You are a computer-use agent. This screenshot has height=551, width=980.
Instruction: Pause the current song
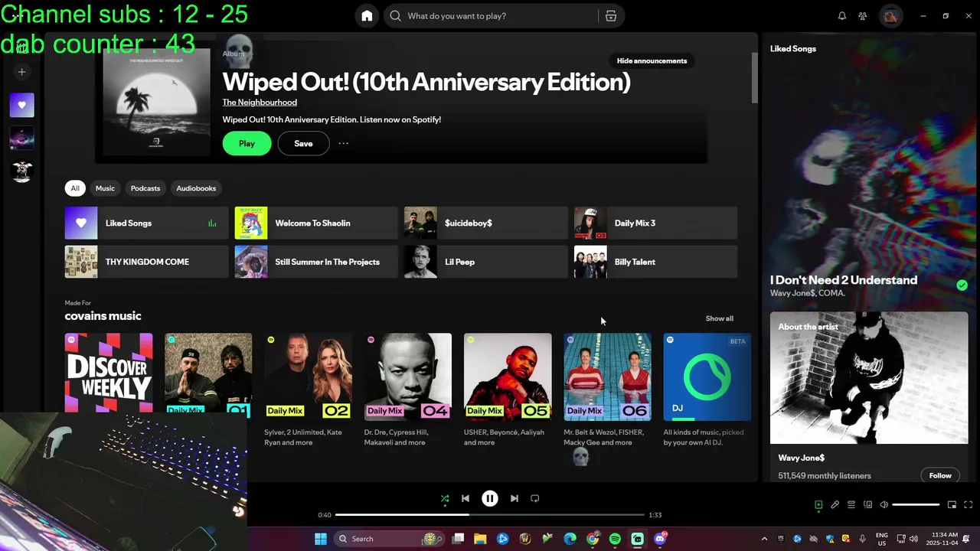(x=490, y=498)
